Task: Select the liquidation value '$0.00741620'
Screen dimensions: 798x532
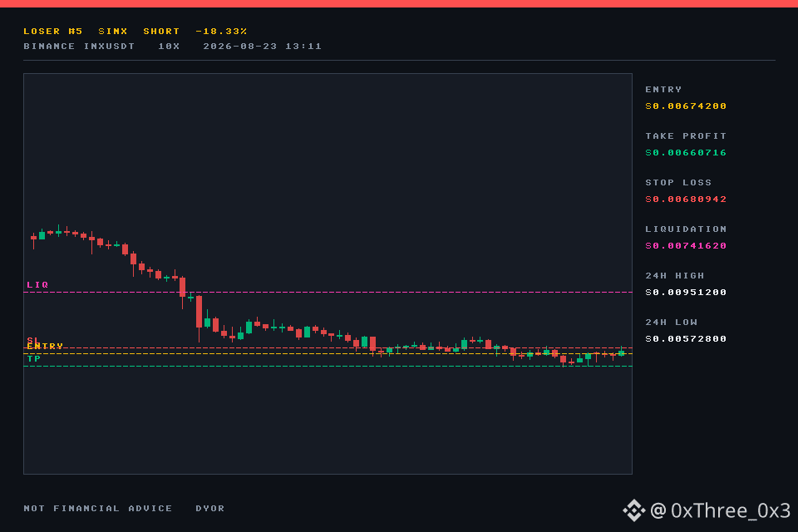Action: (x=686, y=246)
